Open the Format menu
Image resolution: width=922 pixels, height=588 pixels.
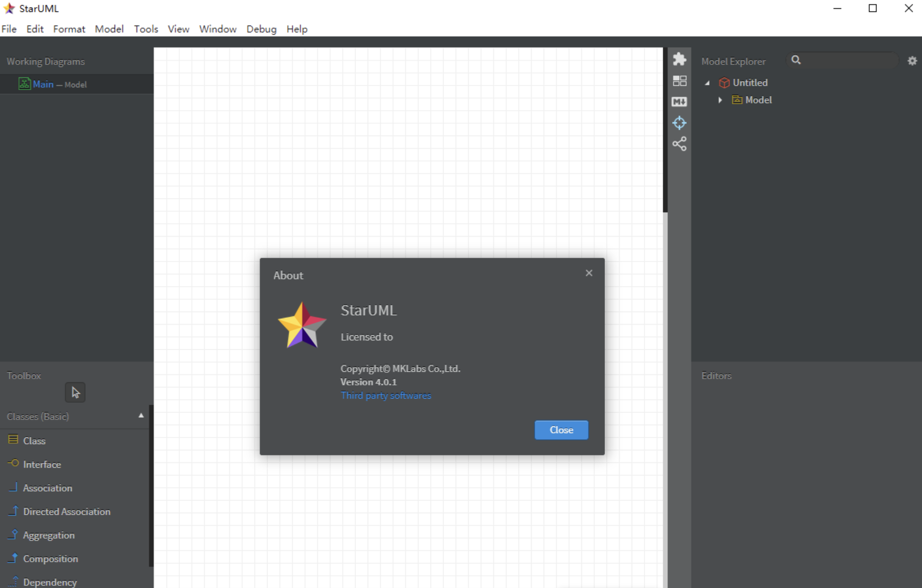click(69, 29)
